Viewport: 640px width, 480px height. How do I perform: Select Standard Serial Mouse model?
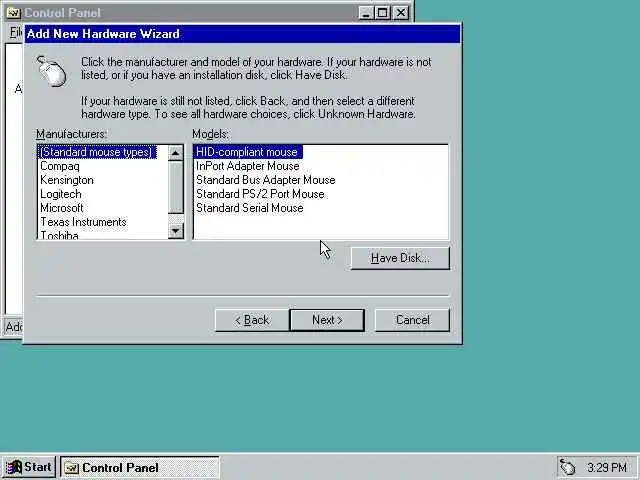[x=249, y=208]
